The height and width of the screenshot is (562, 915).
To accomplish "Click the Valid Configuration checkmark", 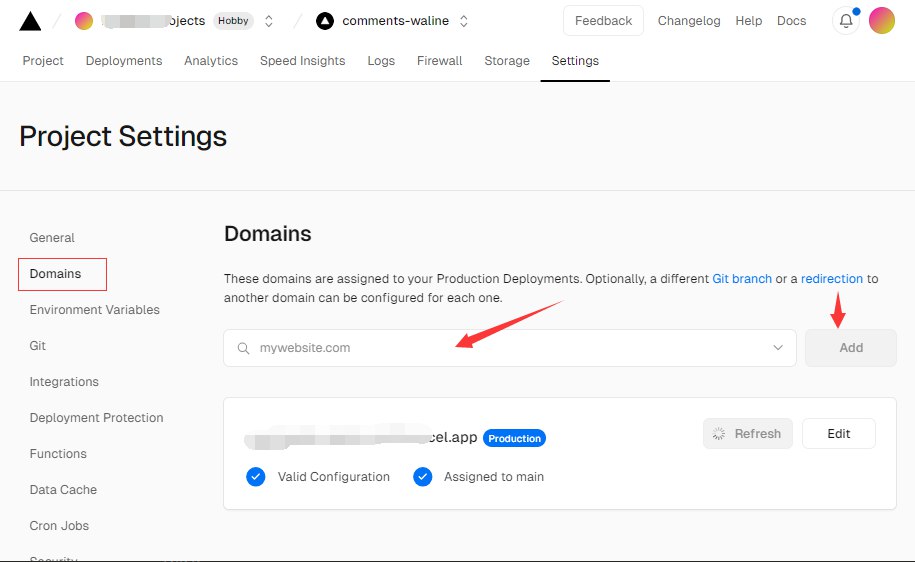I will [x=256, y=477].
